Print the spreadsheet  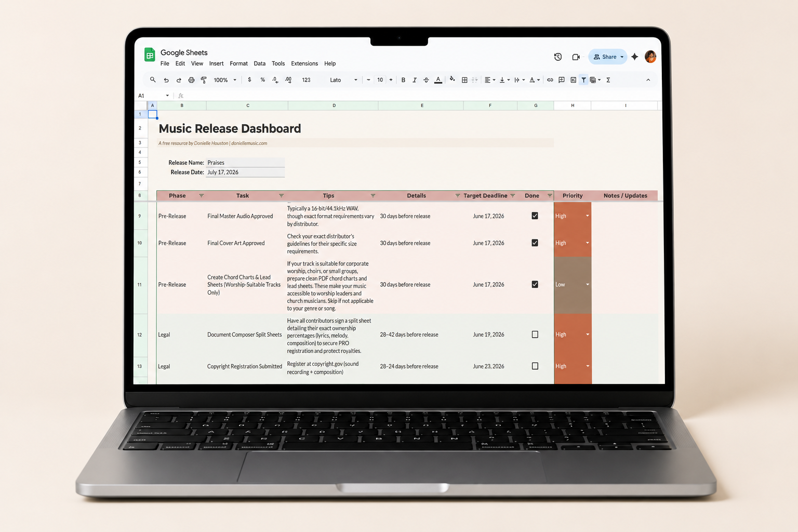[191, 80]
